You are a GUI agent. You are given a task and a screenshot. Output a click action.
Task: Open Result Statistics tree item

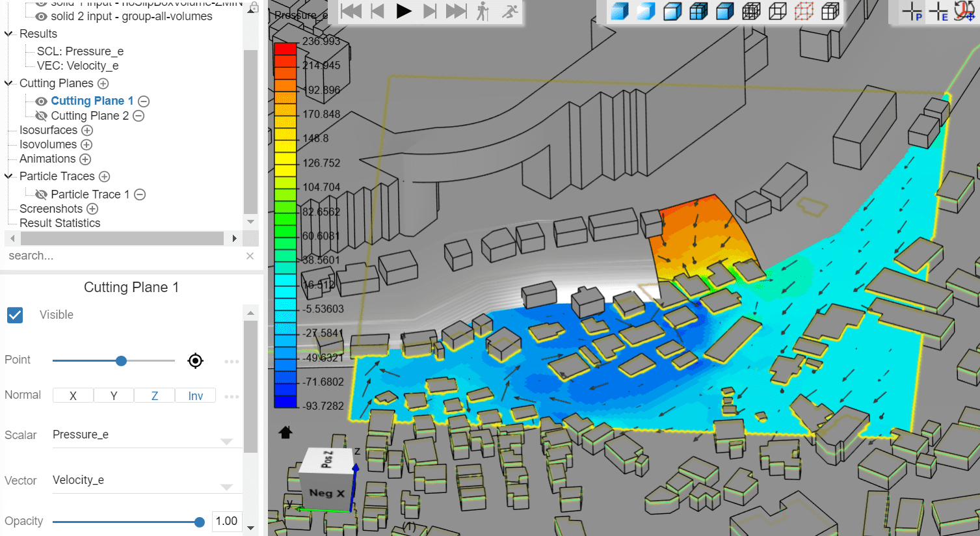point(60,223)
